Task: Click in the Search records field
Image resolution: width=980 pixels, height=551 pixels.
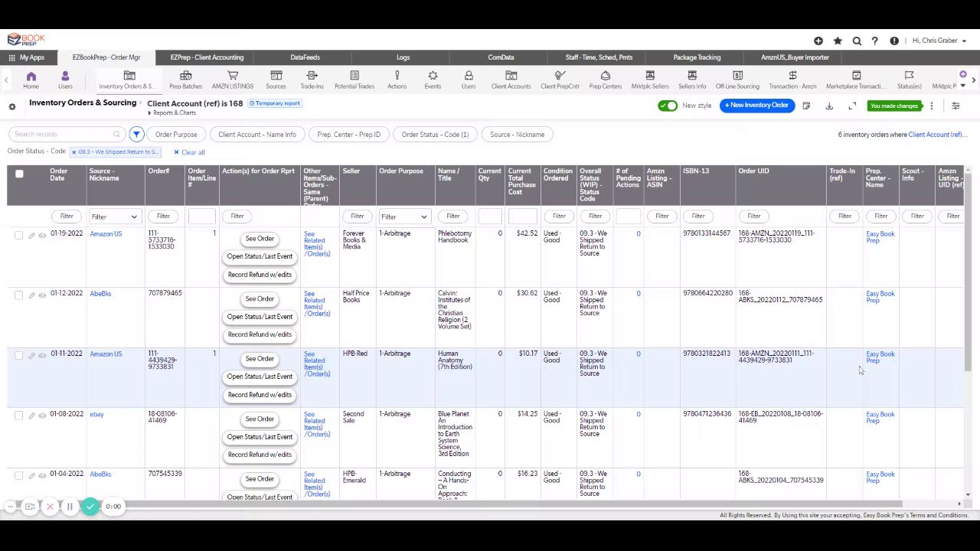Action: point(65,135)
